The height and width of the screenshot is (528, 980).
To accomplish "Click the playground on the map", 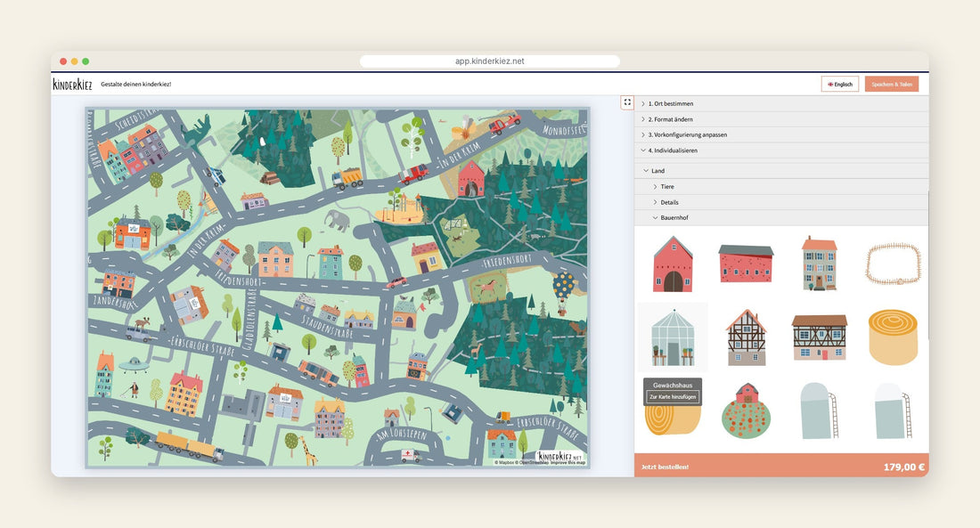I will pyautogui.click(x=401, y=208).
